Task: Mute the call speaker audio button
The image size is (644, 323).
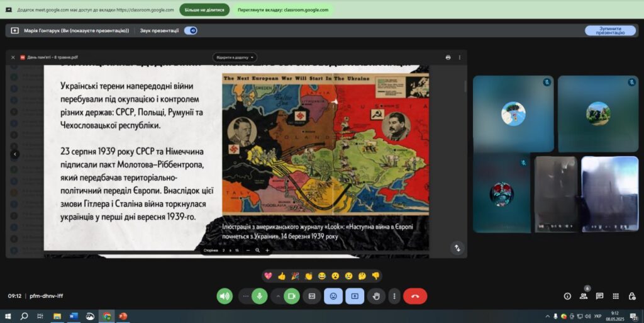Action: coord(225,296)
